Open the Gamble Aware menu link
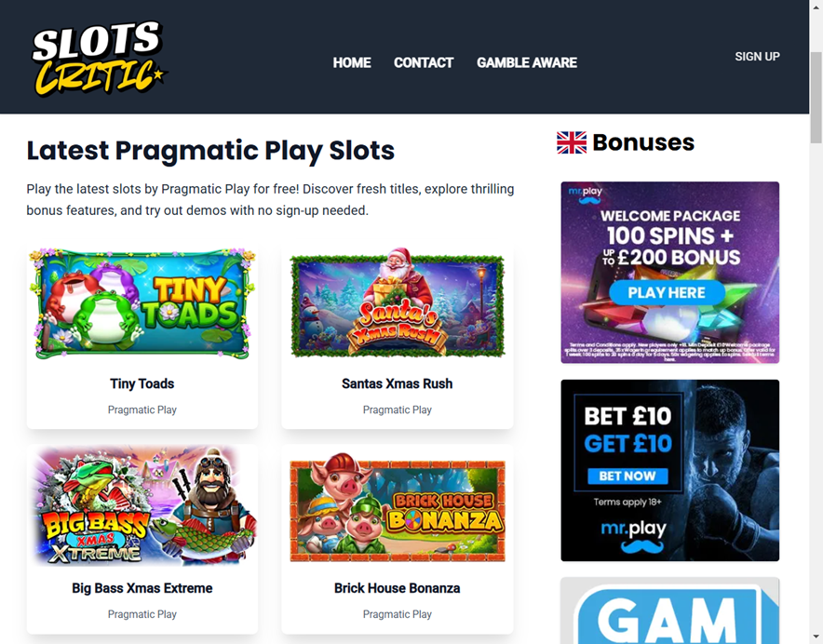 [x=526, y=63]
